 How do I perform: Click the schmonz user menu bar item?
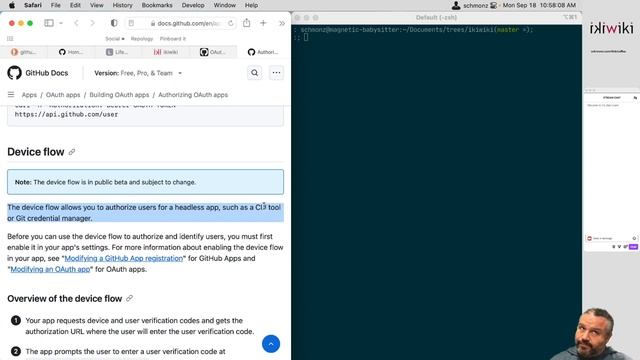470,5
